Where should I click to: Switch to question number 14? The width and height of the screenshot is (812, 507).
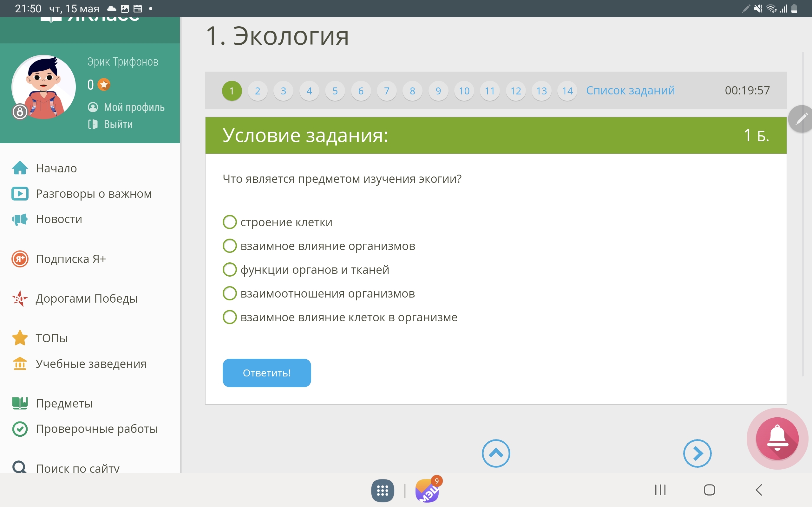point(567,91)
